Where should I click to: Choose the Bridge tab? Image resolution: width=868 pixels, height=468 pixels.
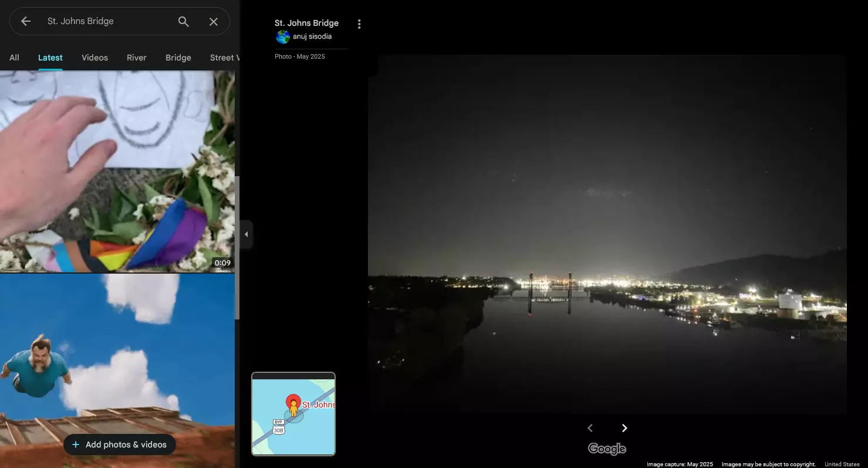click(178, 58)
